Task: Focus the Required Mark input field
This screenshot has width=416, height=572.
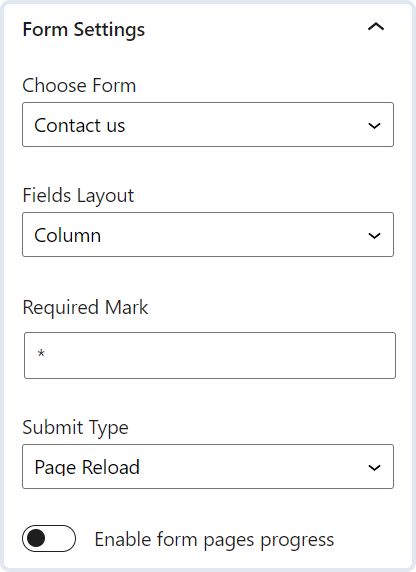Action: (210, 355)
